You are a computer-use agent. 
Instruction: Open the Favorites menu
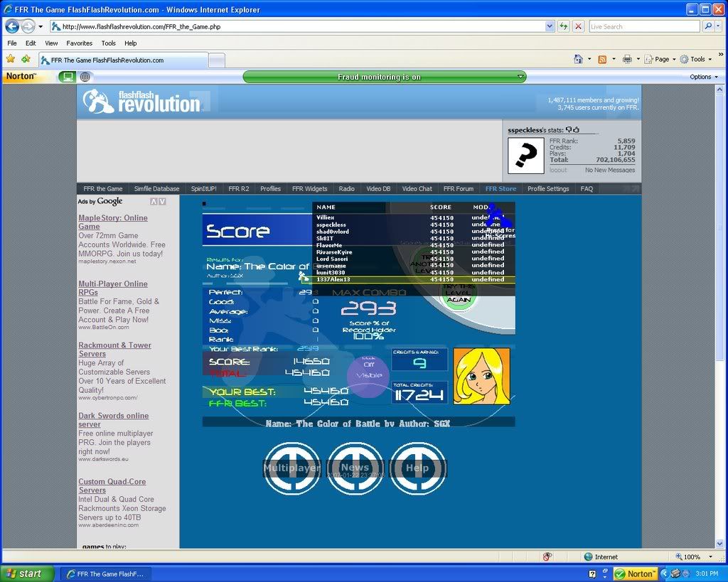coord(79,43)
